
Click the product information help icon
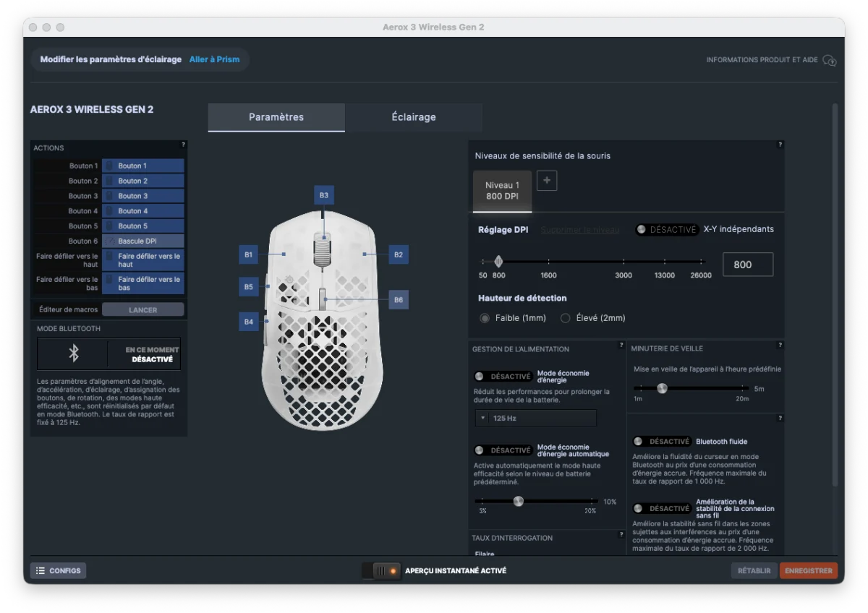point(829,61)
